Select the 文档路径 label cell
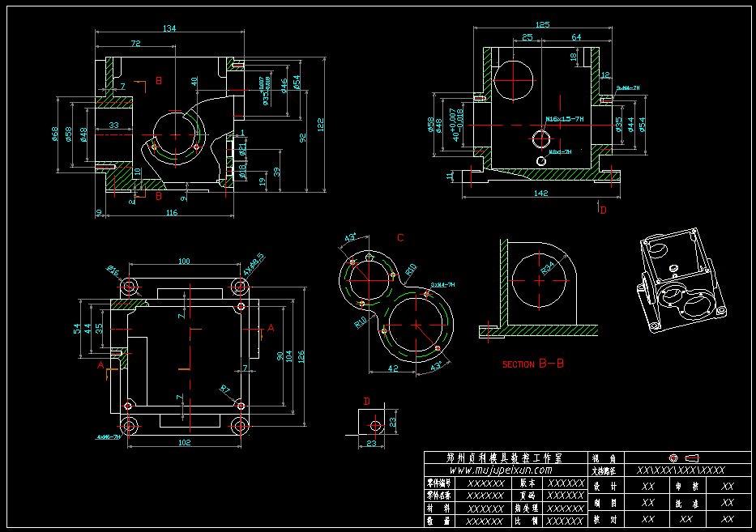Image resolution: width=756 pixels, height=532 pixels. tap(604, 470)
